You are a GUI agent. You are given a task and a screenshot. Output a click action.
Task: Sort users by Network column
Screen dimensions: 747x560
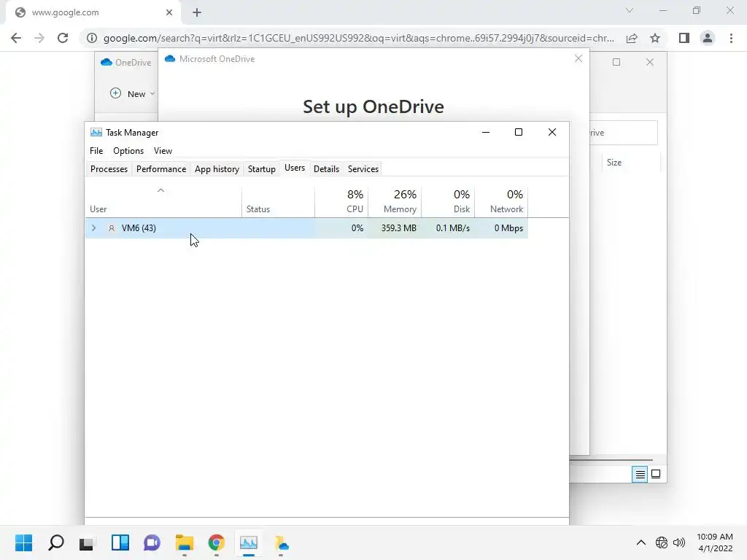point(502,201)
